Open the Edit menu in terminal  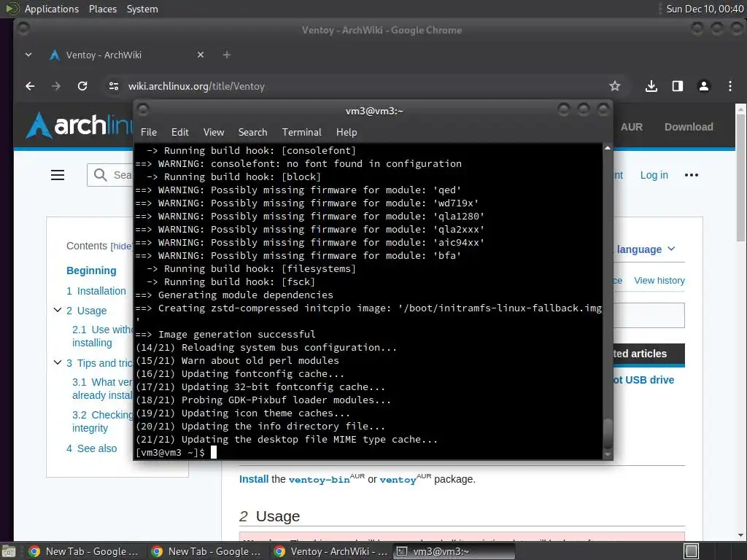[x=180, y=133]
